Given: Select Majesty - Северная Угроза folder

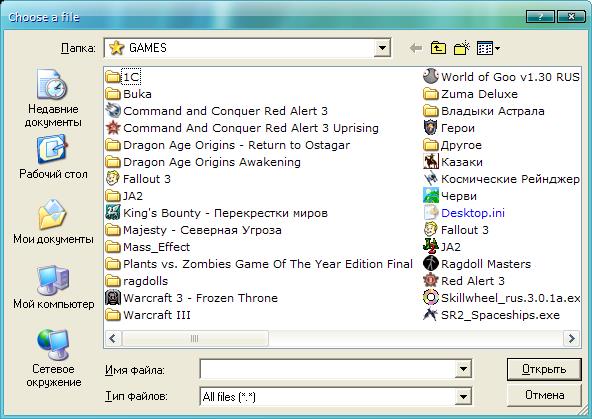Looking at the screenshot, I should (x=194, y=230).
